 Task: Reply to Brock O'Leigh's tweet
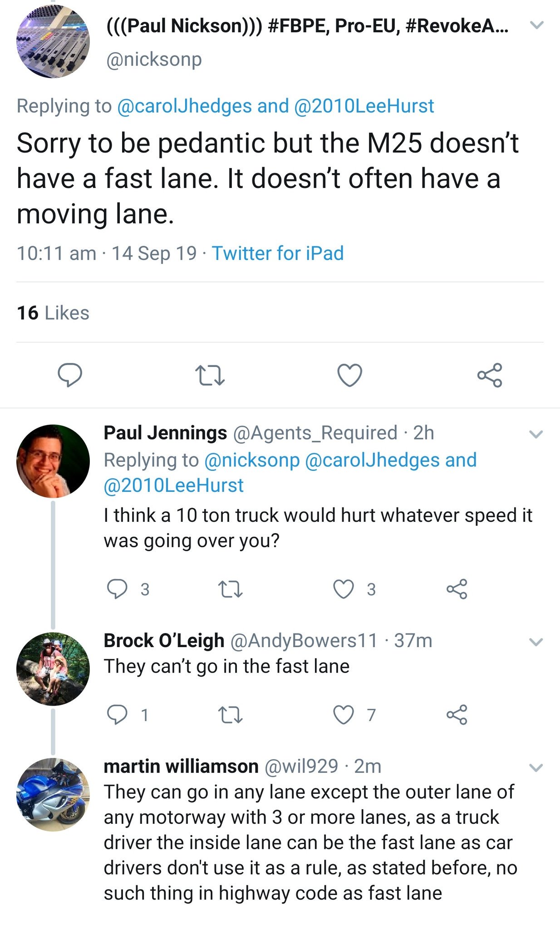coord(117,715)
